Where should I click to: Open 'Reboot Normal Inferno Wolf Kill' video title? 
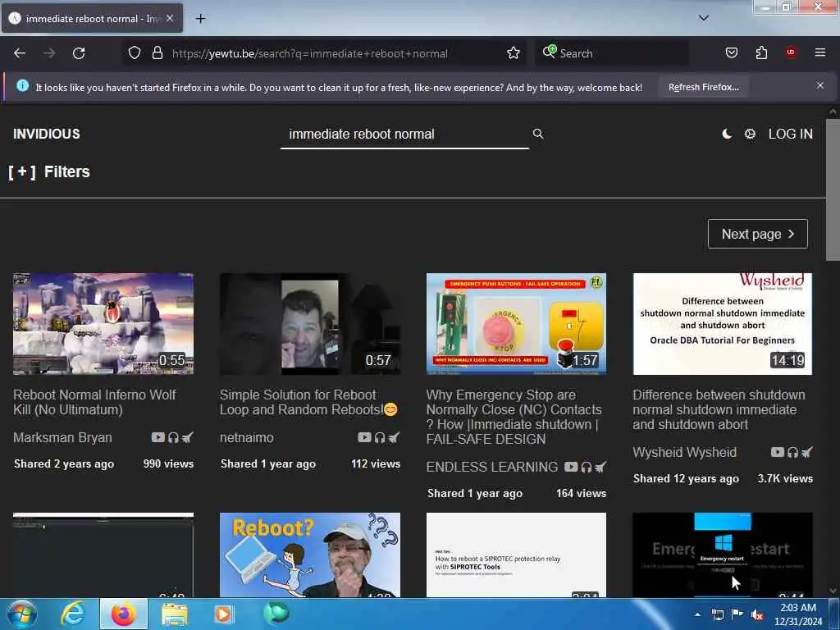click(94, 402)
